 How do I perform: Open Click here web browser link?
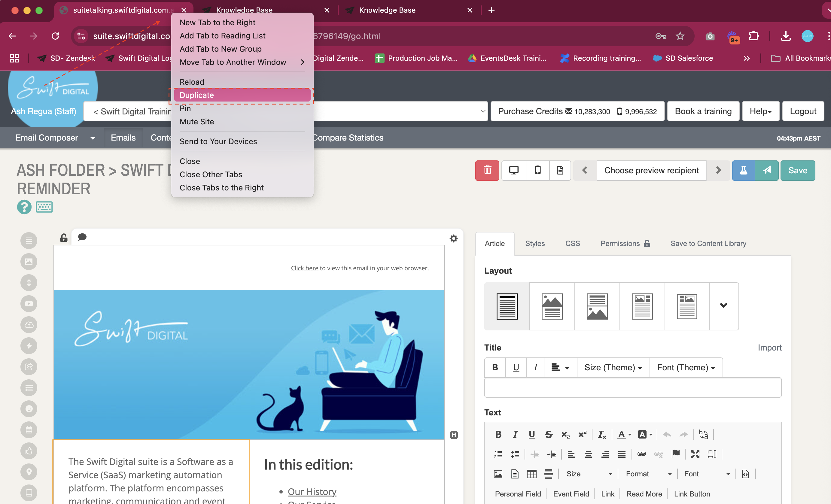[x=305, y=268]
